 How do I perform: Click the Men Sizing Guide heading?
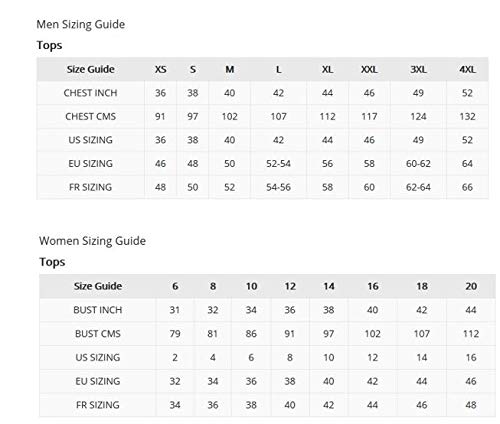tap(81, 24)
